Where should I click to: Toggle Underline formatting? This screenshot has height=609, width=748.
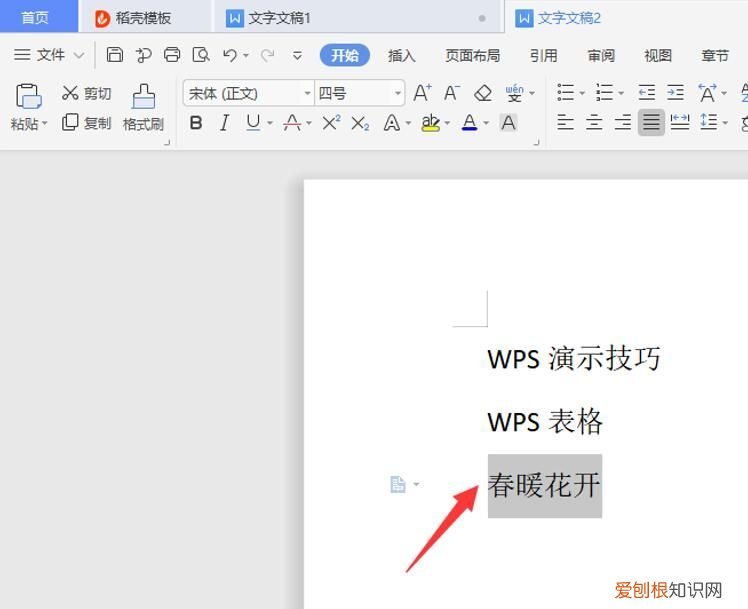[253, 123]
